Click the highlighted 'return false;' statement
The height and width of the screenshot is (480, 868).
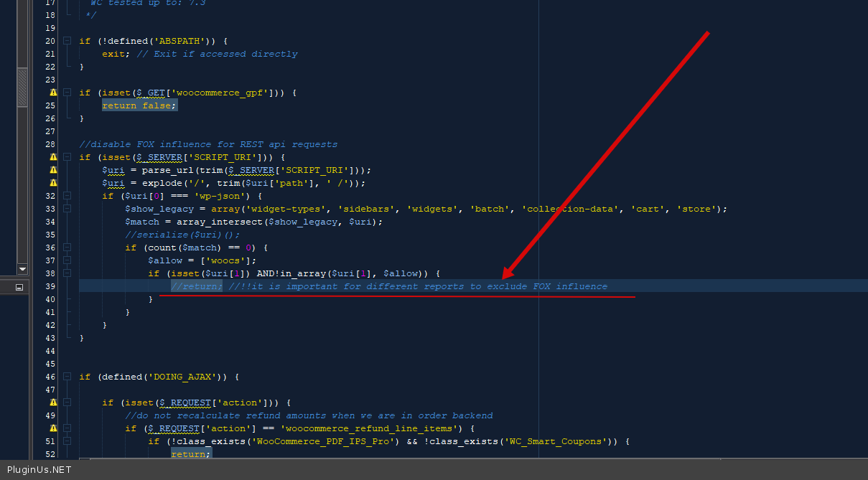click(139, 105)
